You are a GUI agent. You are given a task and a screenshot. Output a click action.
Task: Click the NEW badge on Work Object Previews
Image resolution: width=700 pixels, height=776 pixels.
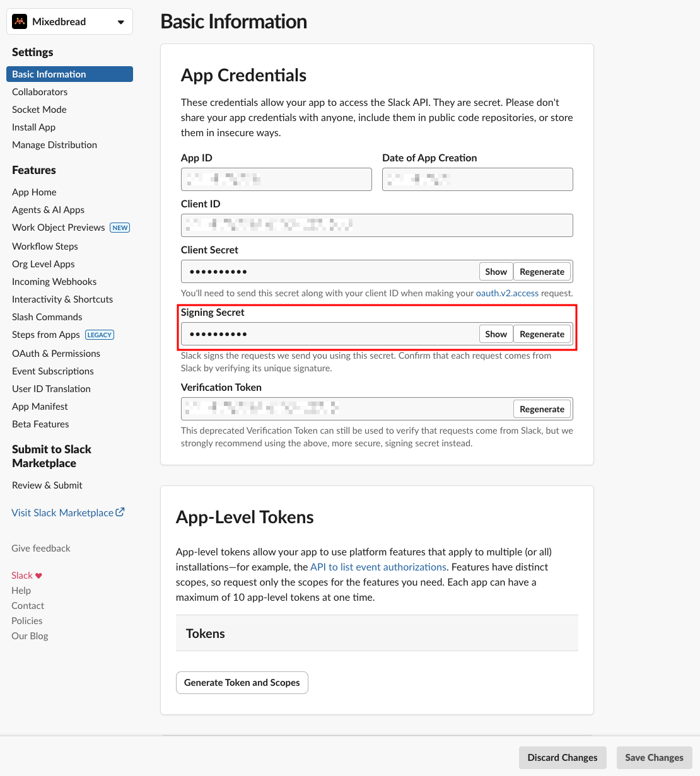point(120,228)
